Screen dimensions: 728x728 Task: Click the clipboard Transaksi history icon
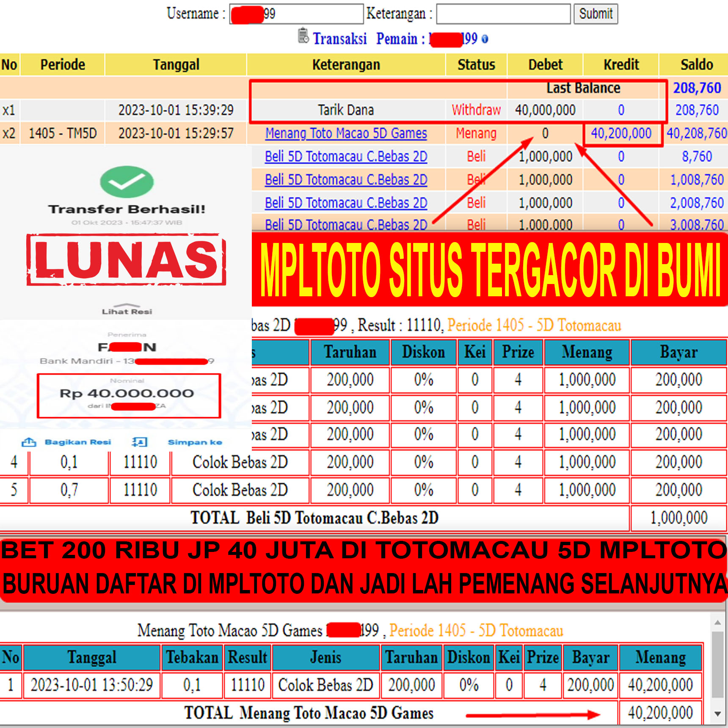click(x=304, y=38)
